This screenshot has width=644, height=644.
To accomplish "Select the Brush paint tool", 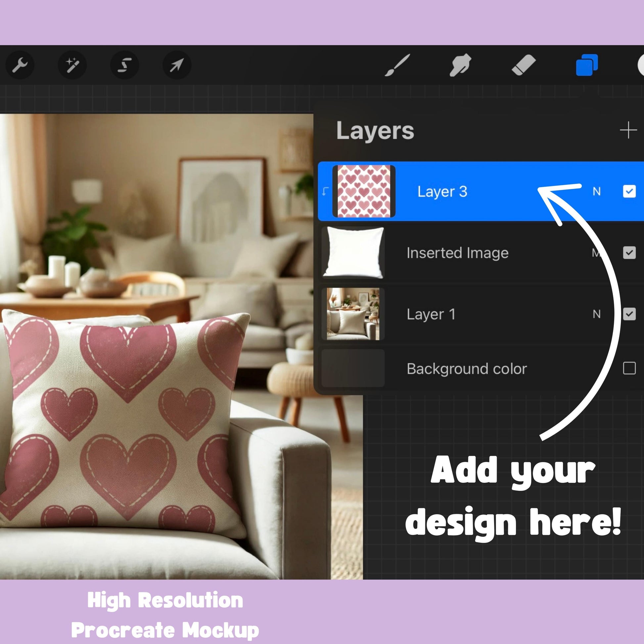I will pyautogui.click(x=397, y=65).
